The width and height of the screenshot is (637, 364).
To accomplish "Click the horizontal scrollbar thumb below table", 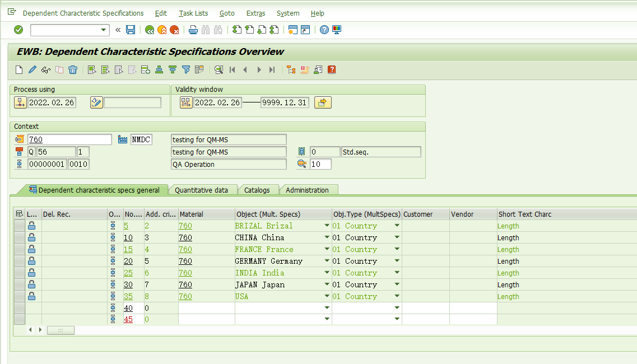I will tap(61, 330).
